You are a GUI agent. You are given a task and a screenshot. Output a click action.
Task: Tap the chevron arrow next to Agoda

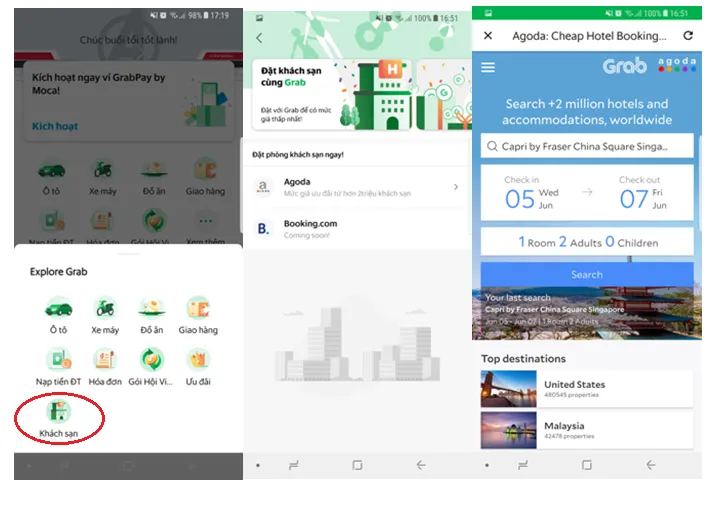(456, 187)
